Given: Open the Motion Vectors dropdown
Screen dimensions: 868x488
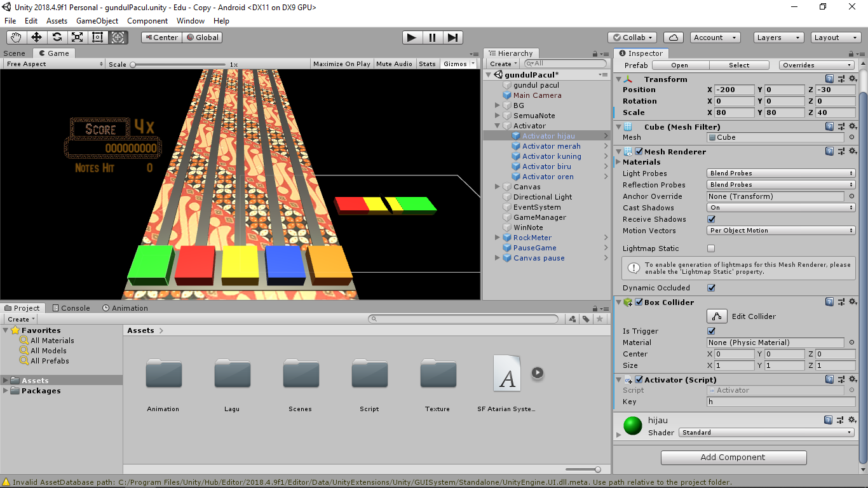Looking at the screenshot, I should pos(781,231).
